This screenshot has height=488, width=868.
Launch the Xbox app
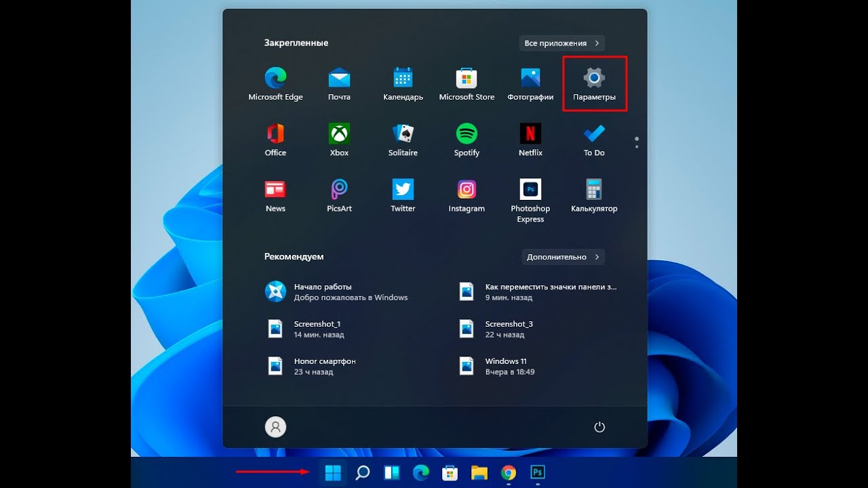pyautogui.click(x=339, y=140)
